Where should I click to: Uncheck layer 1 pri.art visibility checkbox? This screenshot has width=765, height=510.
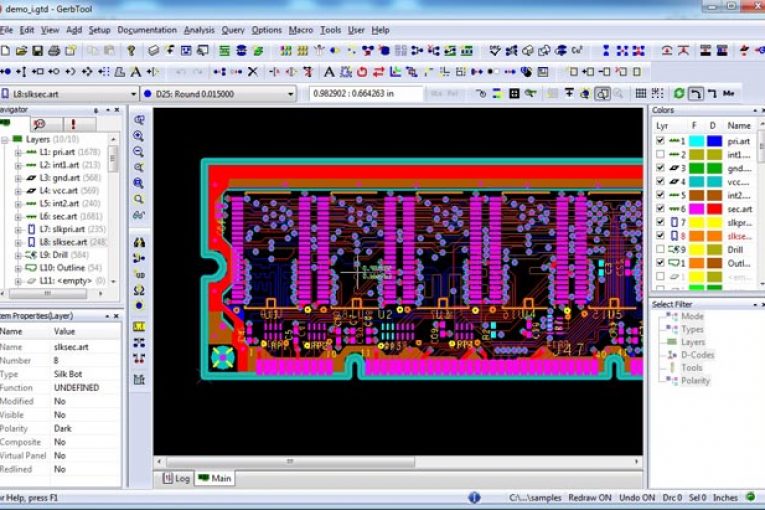(660, 141)
